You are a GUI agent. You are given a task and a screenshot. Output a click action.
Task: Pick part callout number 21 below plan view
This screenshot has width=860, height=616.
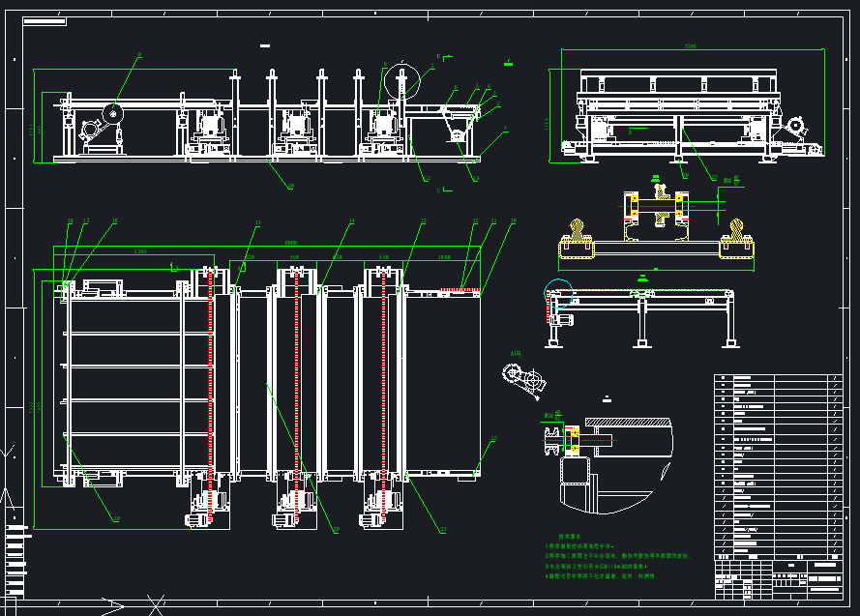[443, 530]
